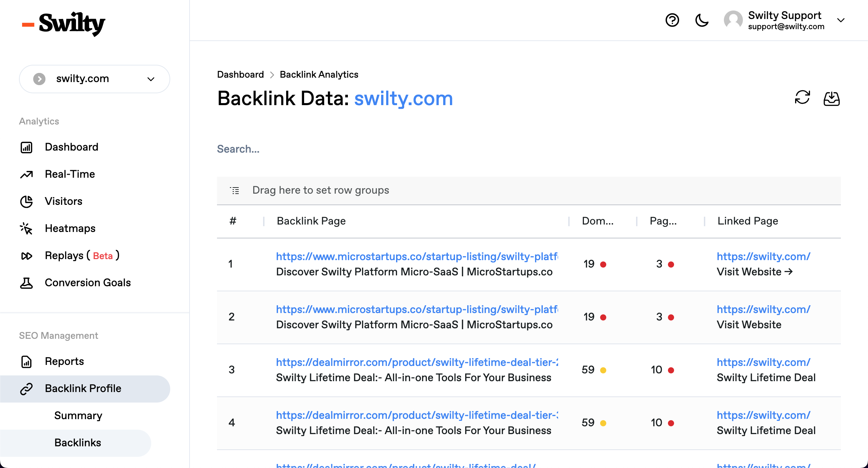This screenshot has height=468, width=868.
Task: Click support@swilty.com email text
Action: [786, 26]
